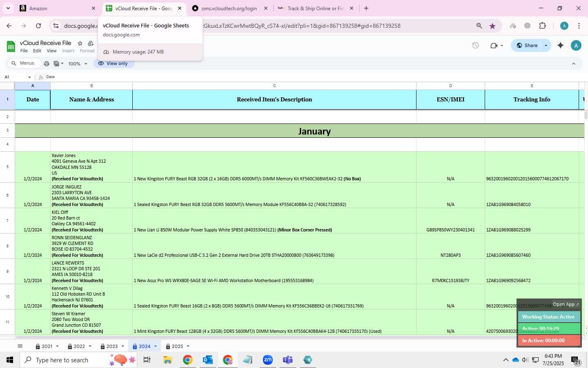The image size is (588, 368).
Task: Check document cloud status icon
Action: 91,43
